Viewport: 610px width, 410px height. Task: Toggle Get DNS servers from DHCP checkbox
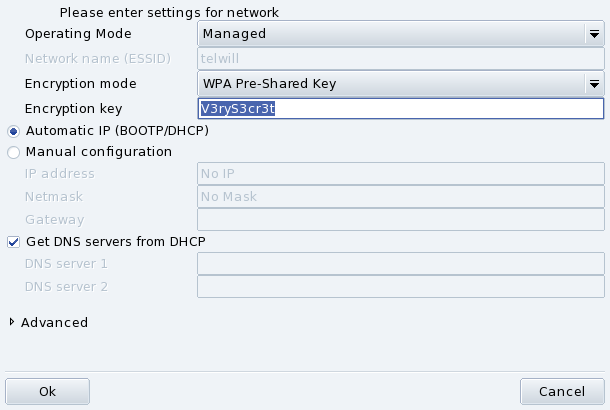coord(13,242)
